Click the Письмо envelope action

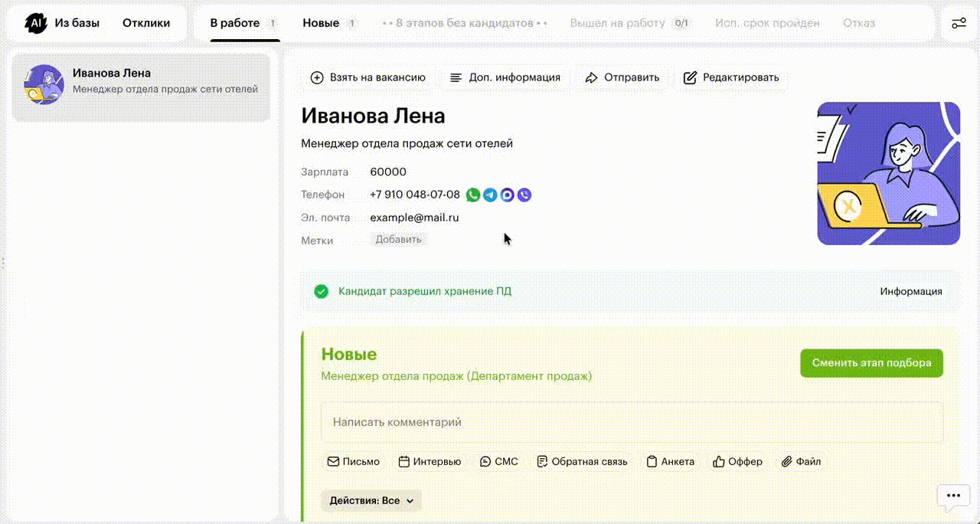coord(354,461)
